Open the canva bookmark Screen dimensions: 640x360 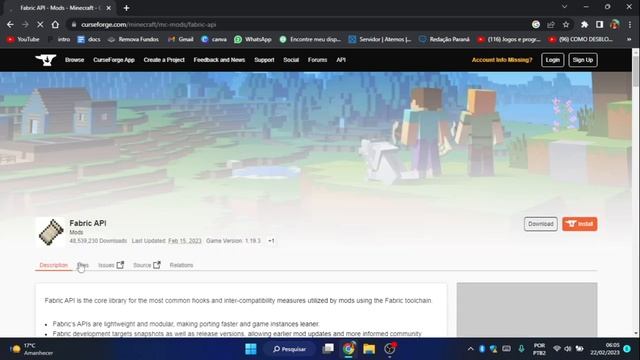pos(214,39)
